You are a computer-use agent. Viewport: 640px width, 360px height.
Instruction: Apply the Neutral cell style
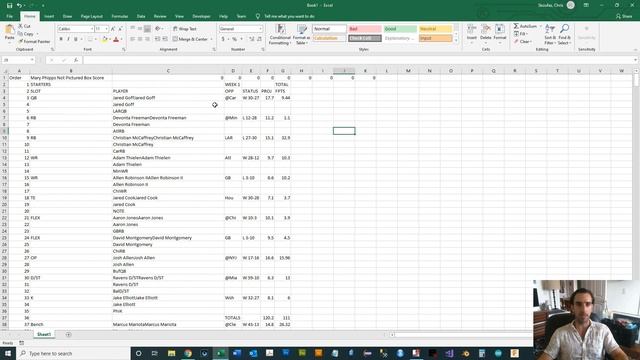(x=436, y=29)
